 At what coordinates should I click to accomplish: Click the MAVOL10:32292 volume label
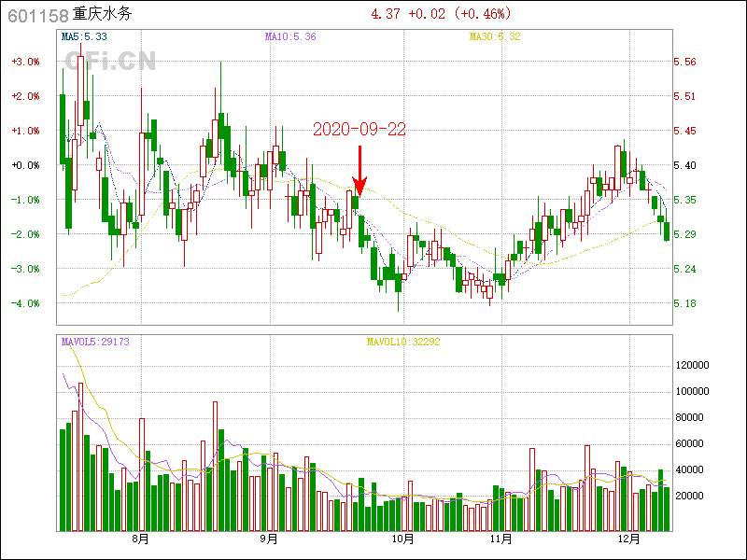[403, 342]
